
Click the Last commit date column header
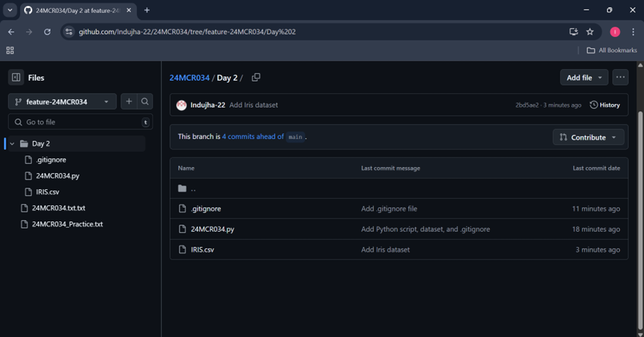point(596,168)
